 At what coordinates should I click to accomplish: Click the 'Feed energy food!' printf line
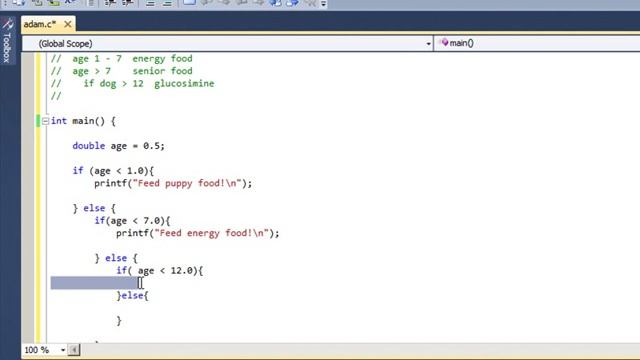(198, 233)
